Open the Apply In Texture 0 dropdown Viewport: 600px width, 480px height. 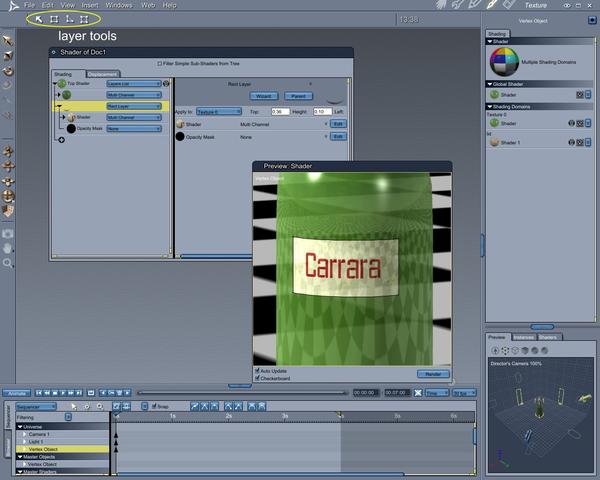tap(219, 112)
